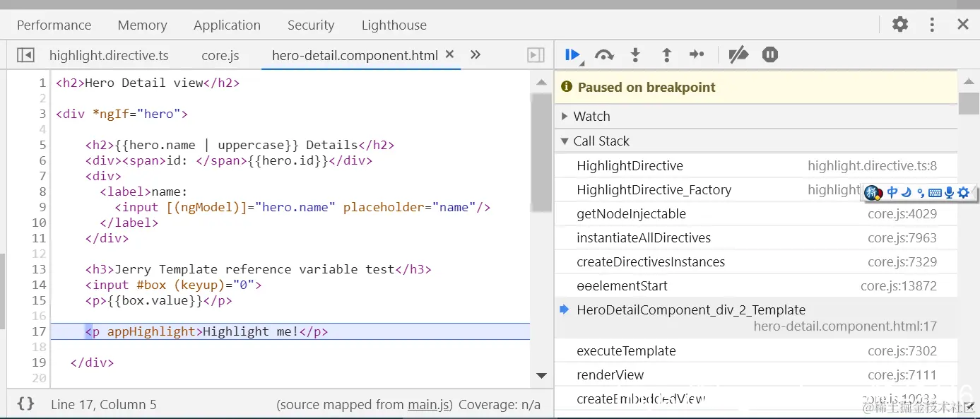Open highlight.directive.ts:8 source link

tap(873, 166)
